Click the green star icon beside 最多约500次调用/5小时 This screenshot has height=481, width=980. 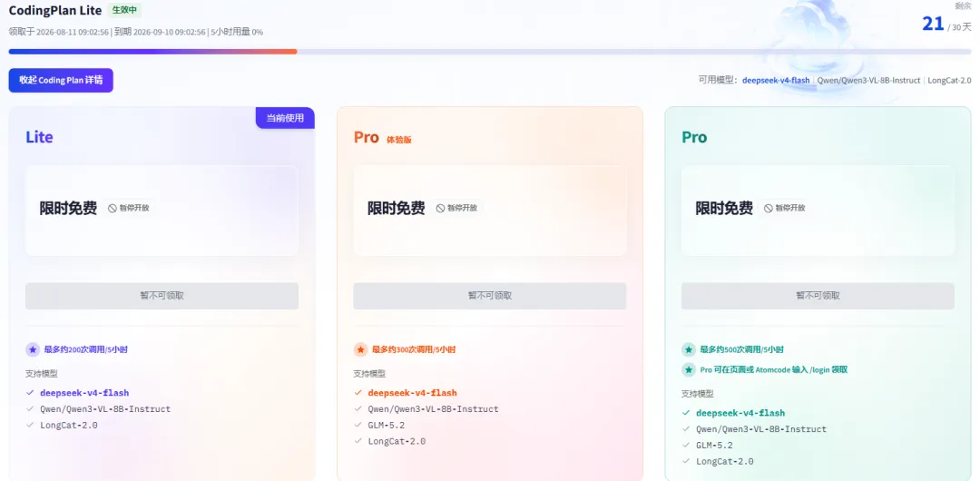(x=689, y=349)
